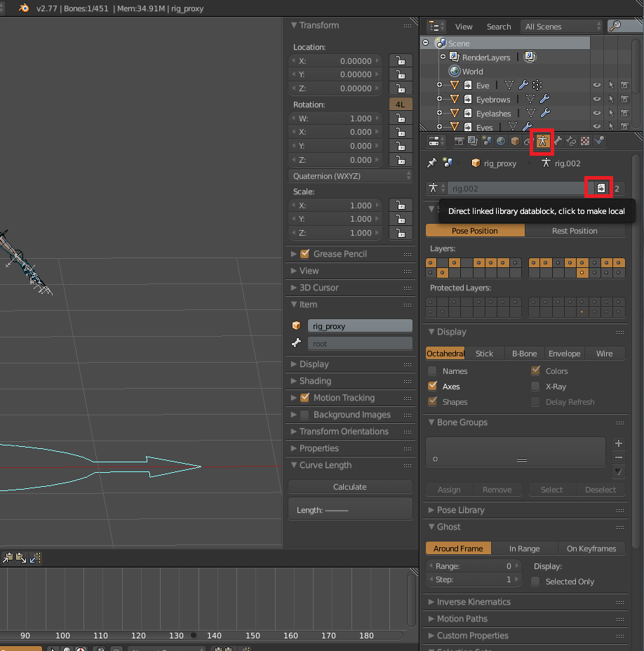Click the 4L rotation lock mode button
The height and width of the screenshot is (651, 644).
tap(401, 105)
